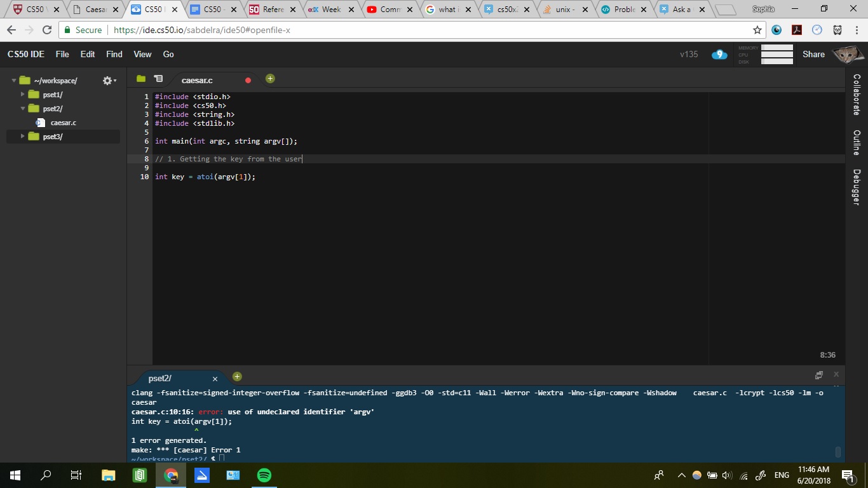Close the pset2/ terminal tab
Screen dimensions: 868x488
point(215,379)
